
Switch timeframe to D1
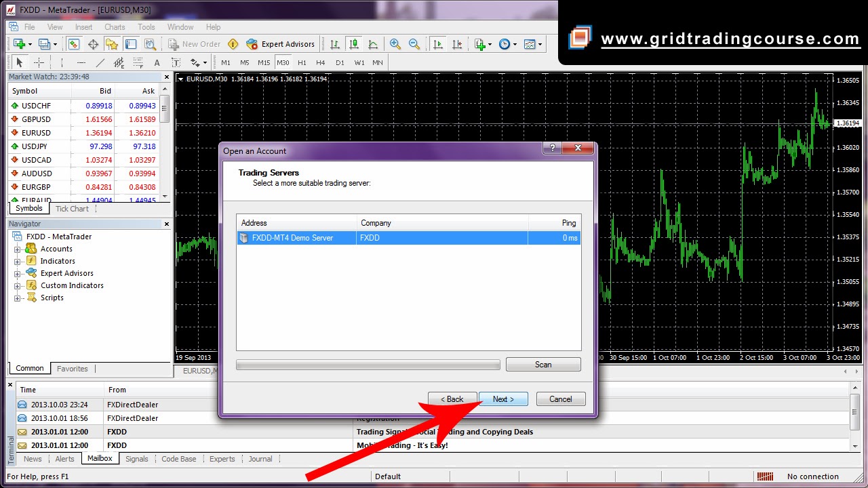[x=340, y=62]
